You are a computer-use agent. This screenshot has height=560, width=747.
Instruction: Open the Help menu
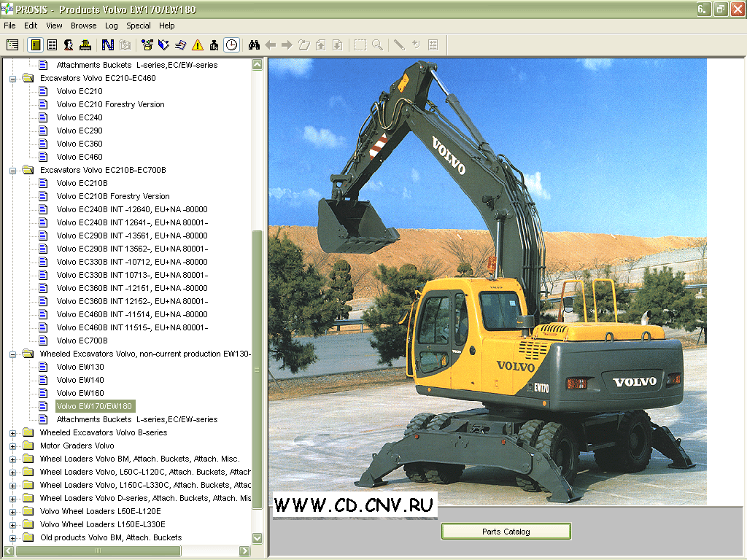(x=167, y=26)
